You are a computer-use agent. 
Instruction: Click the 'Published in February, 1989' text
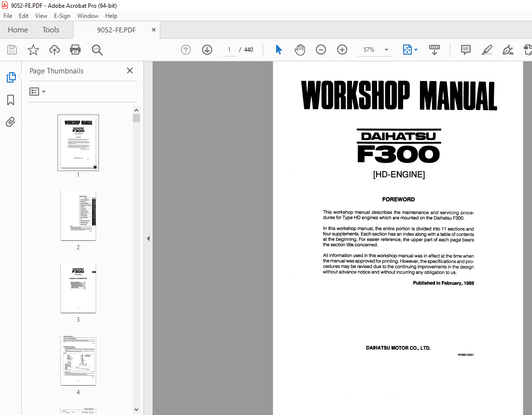point(443,283)
